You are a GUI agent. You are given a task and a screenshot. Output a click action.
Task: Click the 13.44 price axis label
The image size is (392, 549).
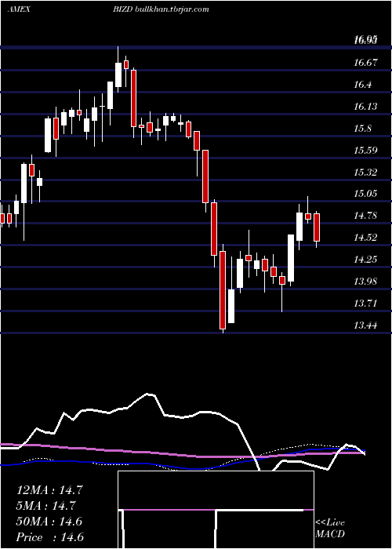coord(366,325)
